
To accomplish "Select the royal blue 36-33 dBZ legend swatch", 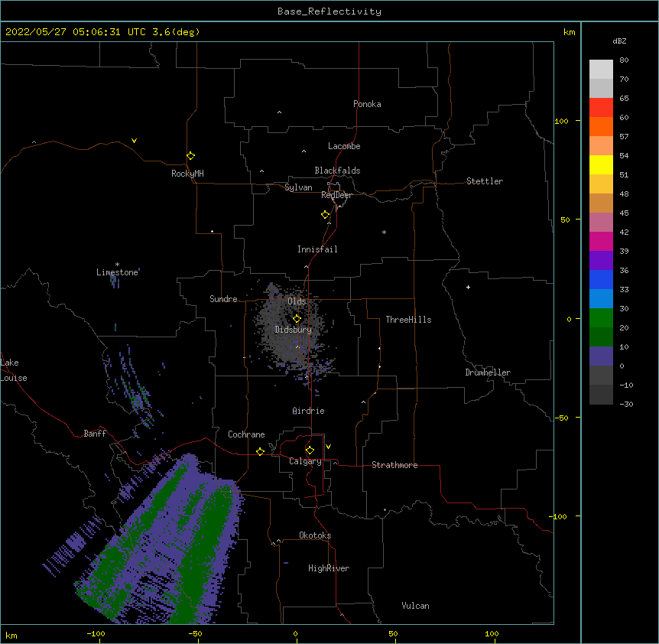I will [x=601, y=280].
